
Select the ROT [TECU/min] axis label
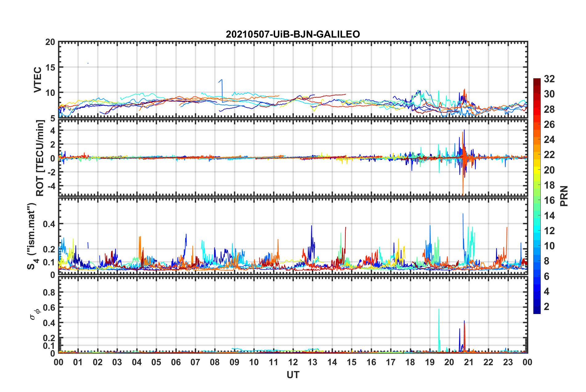tap(40, 158)
